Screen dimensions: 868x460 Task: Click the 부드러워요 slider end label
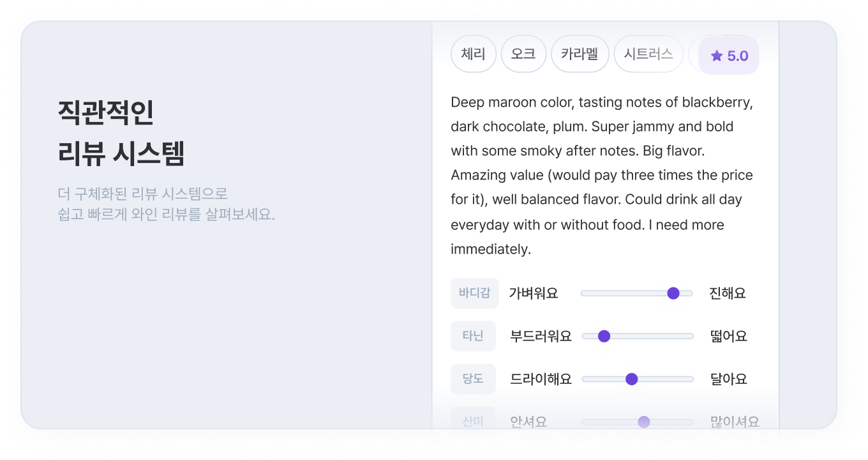pos(541,336)
